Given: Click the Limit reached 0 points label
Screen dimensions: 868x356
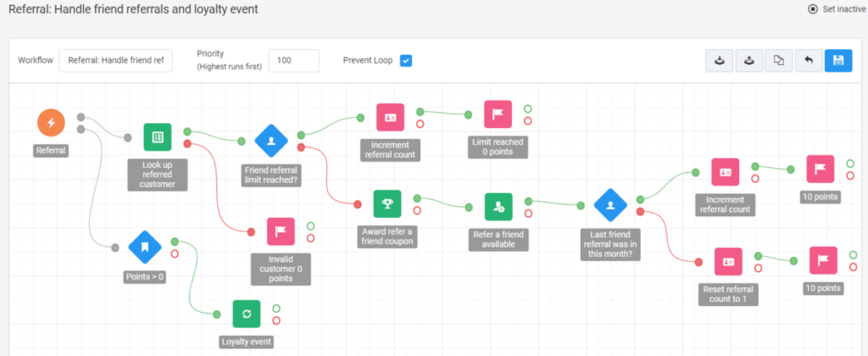Looking at the screenshot, I should click(498, 147).
